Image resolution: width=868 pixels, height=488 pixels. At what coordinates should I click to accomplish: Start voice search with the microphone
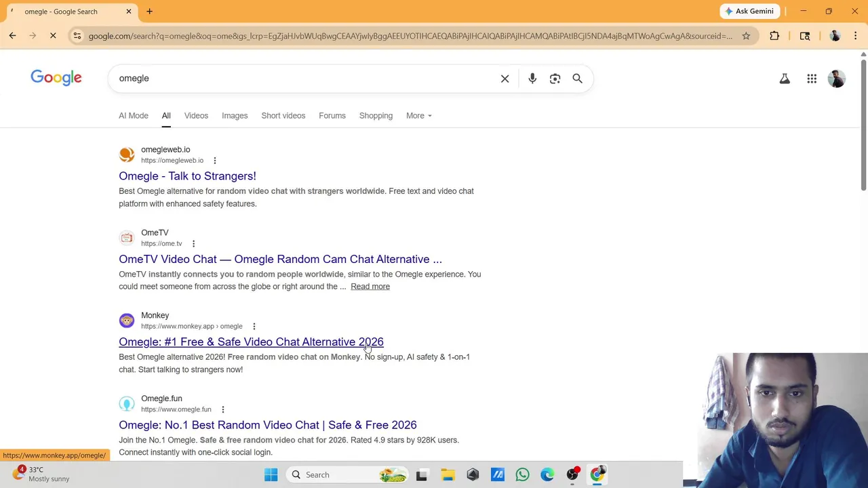(x=532, y=79)
